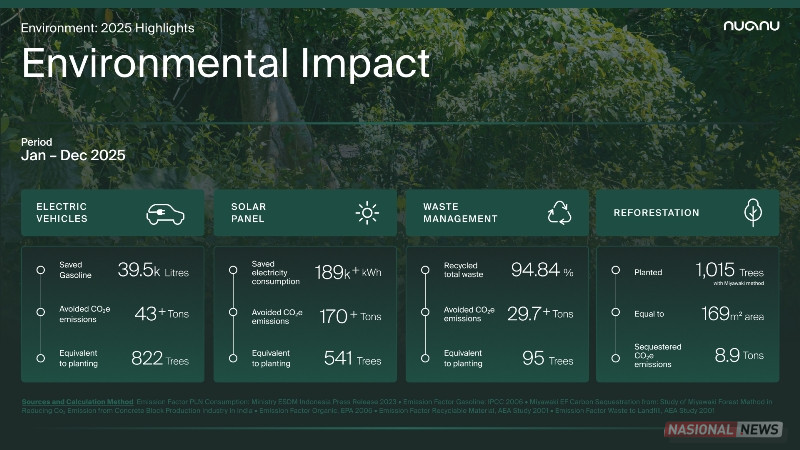
Task: Click the nuanu logo
Action: 750,27
